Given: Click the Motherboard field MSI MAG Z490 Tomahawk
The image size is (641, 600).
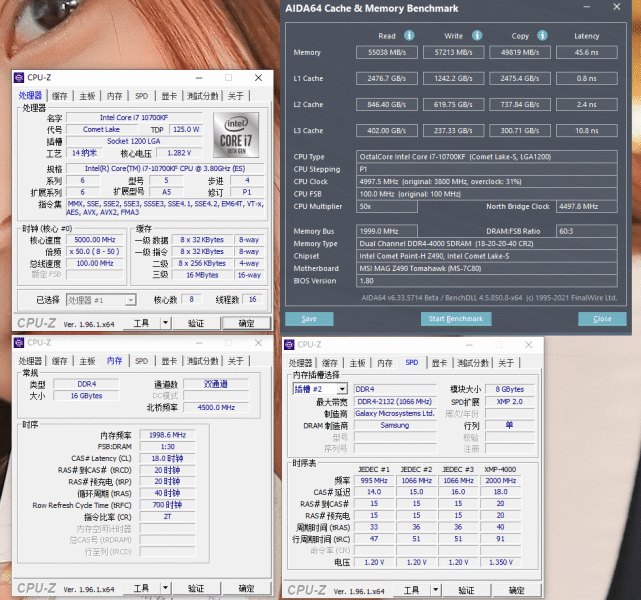Looking at the screenshot, I should tap(486, 269).
